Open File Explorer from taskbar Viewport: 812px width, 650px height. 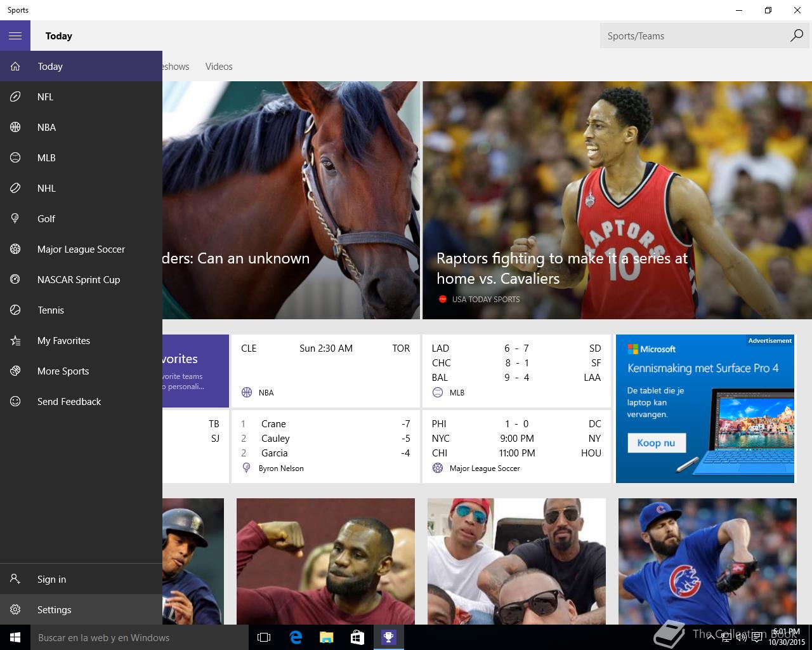pos(326,637)
